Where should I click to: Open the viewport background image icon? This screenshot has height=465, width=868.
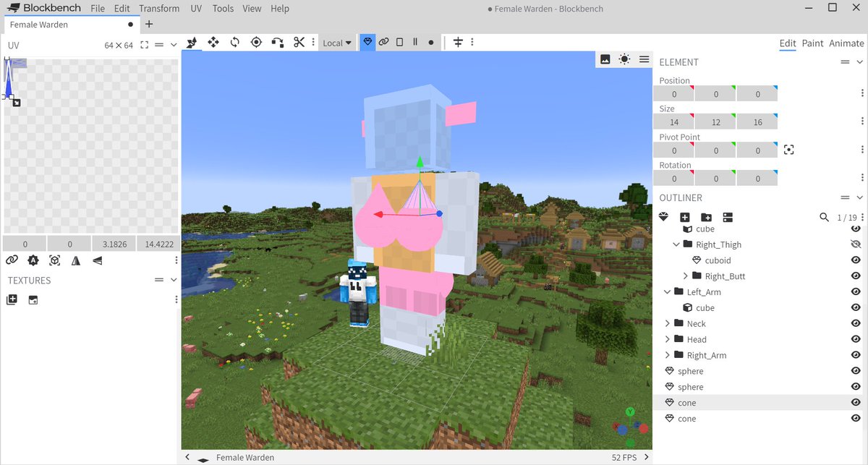pos(605,59)
